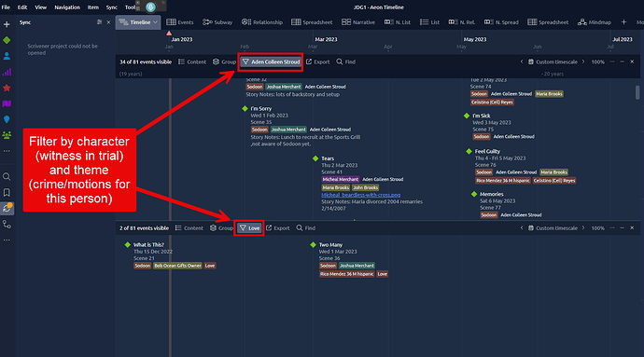Open the Micheal_beardless-with-cross.png link

point(360,195)
